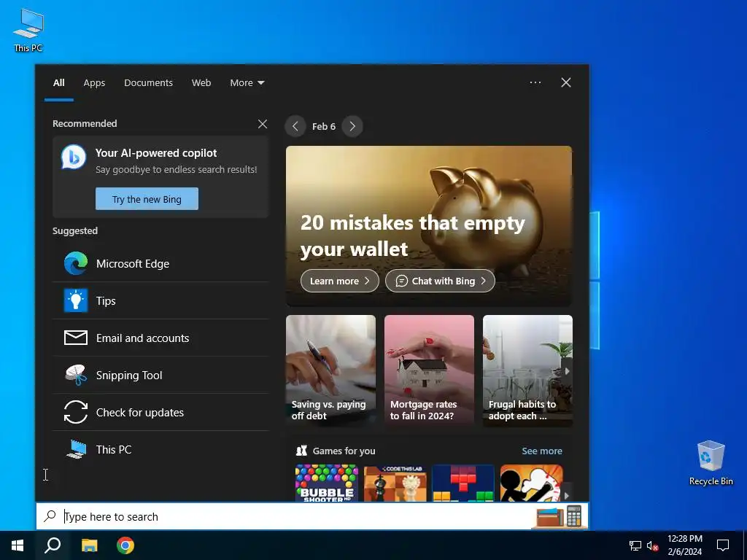Screen dimensions: 747x560
Task: Click the This PC icon in Suggested list
Action: pyautogui.click(x=76, y=449)
